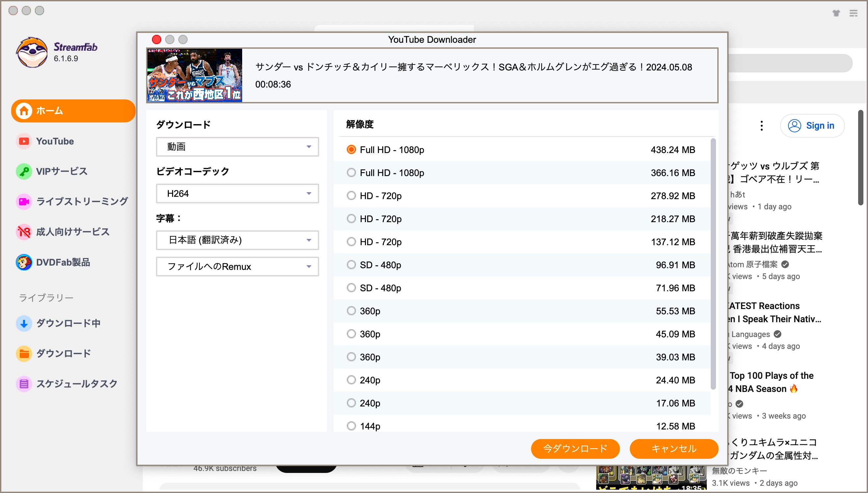Open the 無敵のモンキー channel link

click(x=739, y=471)
